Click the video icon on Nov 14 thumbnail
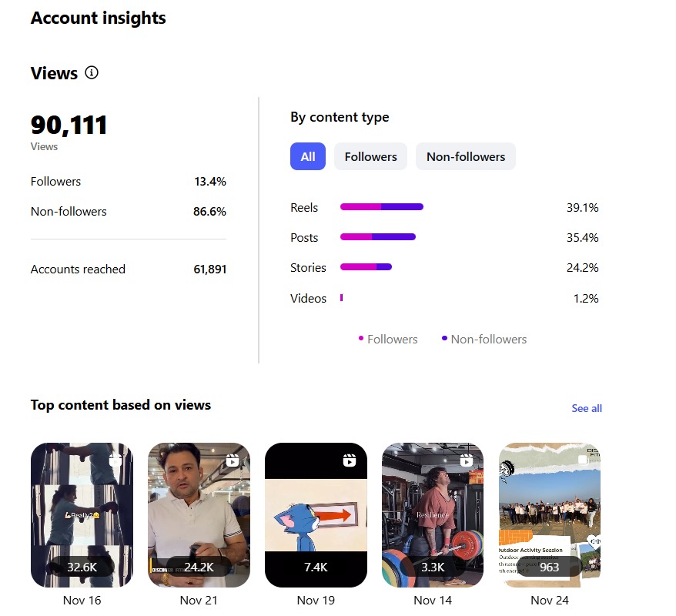The image size is (676, 616). 467,460
